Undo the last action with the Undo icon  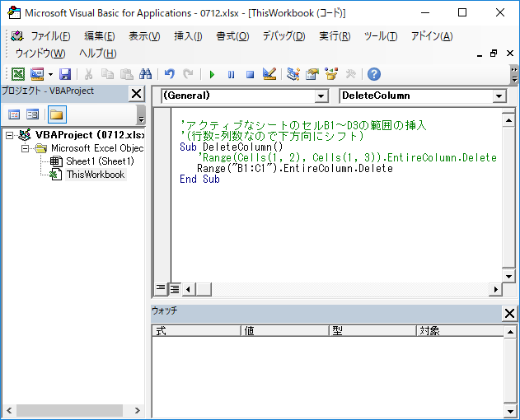click(x=170, y=74)
